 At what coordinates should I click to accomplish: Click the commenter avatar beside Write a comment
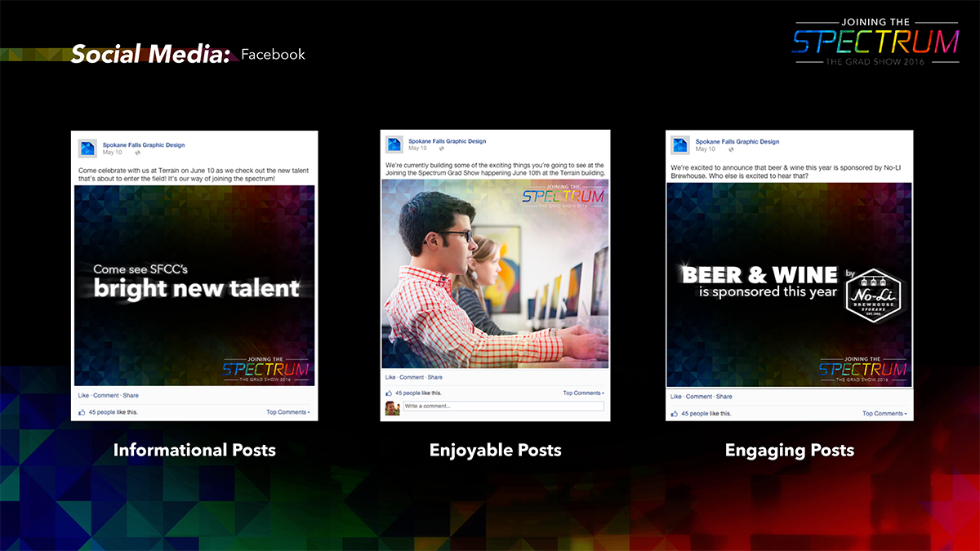pyautogui.click(x=393, y=407)
